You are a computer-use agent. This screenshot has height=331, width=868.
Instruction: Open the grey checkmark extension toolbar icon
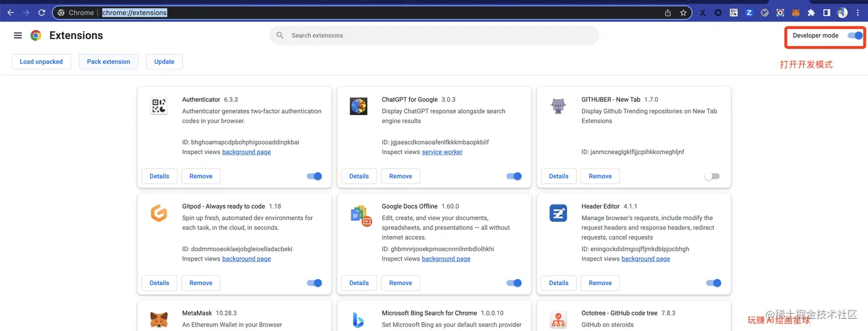[765, 13]
